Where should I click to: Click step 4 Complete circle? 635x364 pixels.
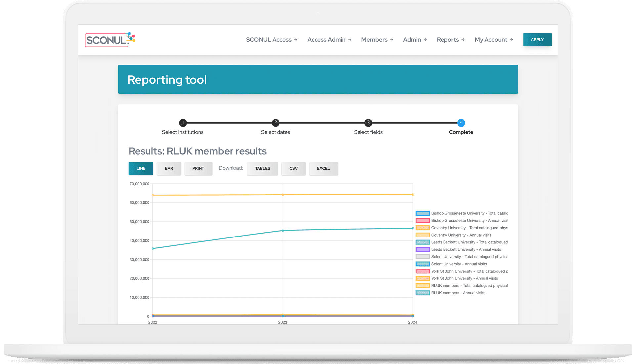tap(461, 122)
